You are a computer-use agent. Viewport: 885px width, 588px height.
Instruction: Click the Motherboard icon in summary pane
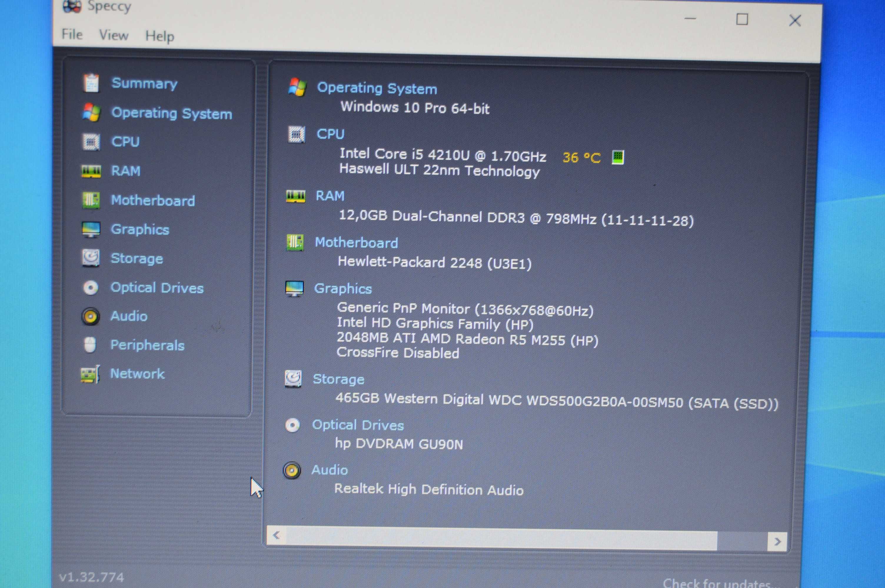(295, 243)
